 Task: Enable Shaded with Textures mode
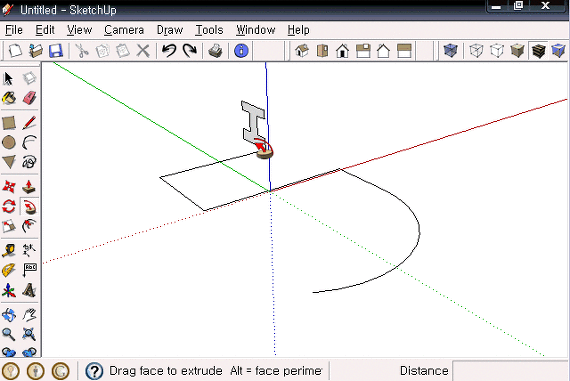[x=538, y=51]
